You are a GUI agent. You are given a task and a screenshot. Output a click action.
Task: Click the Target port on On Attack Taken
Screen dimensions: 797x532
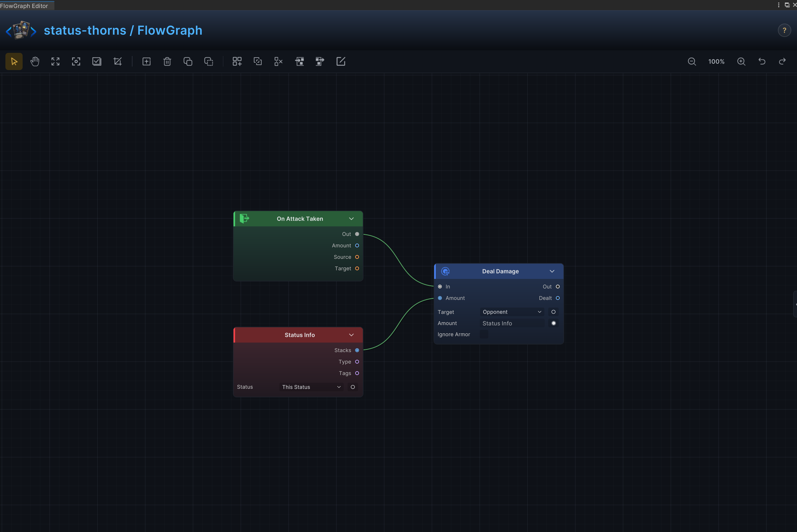357,268
